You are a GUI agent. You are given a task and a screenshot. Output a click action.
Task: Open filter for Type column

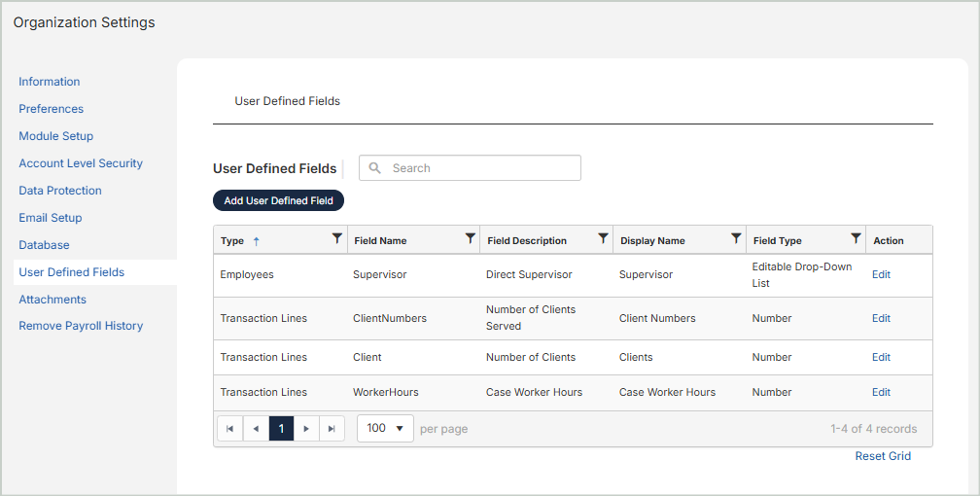coord(337,238)
